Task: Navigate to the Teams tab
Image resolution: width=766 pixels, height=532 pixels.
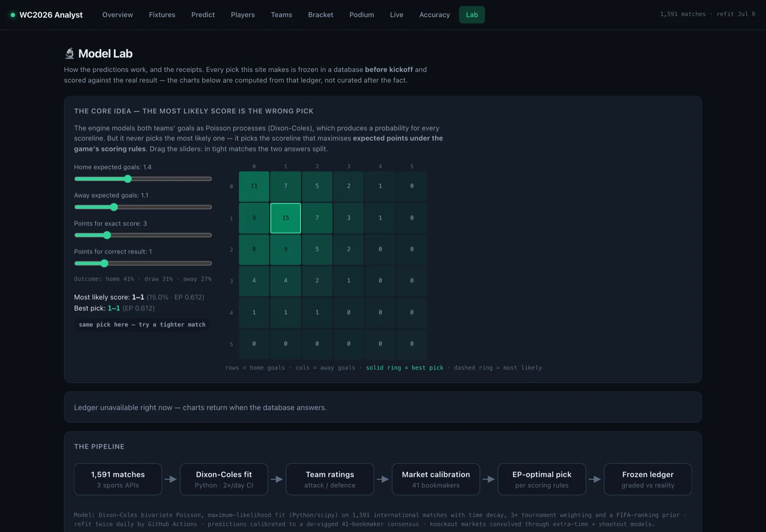Action: tap(282, 15)
